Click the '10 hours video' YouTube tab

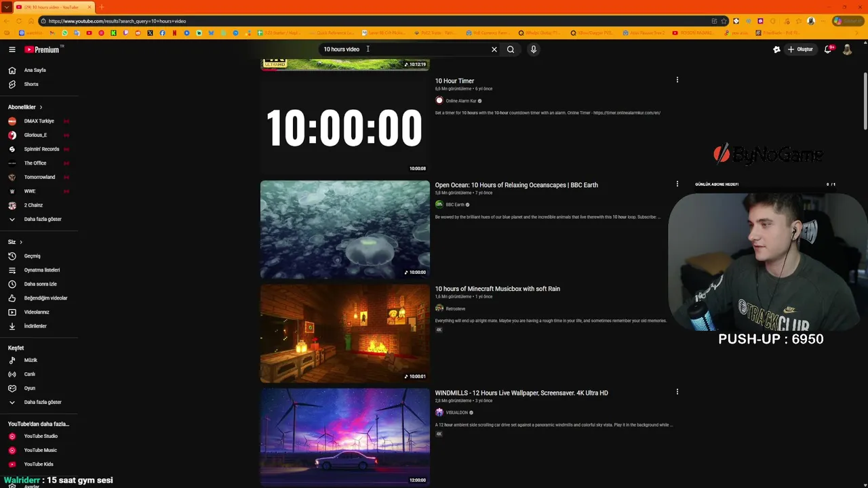point(53,7)
